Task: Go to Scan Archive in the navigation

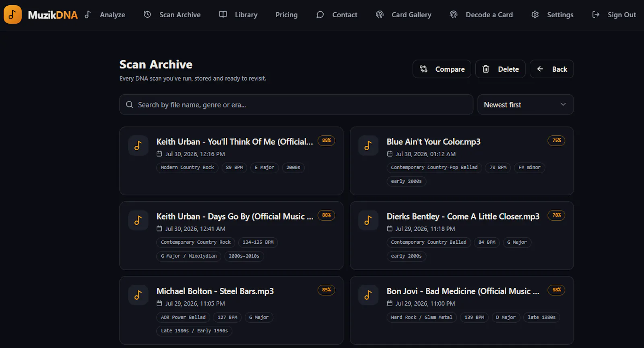Action: [180, 15]
